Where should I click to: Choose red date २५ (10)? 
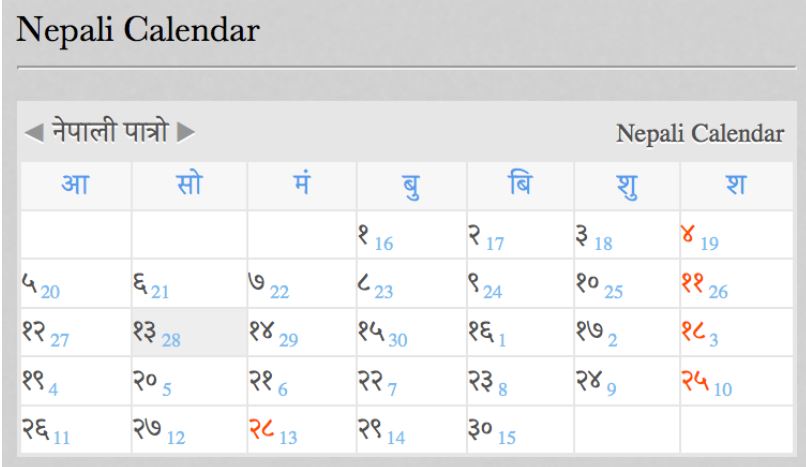pyautogui.click(x=736, y=381)
